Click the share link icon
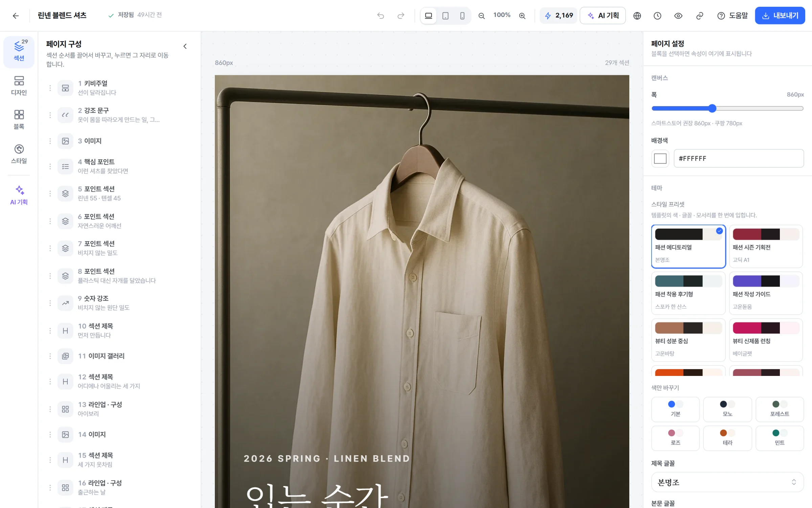812x508 pixels. pyautogui.click(x=699, y=16)
